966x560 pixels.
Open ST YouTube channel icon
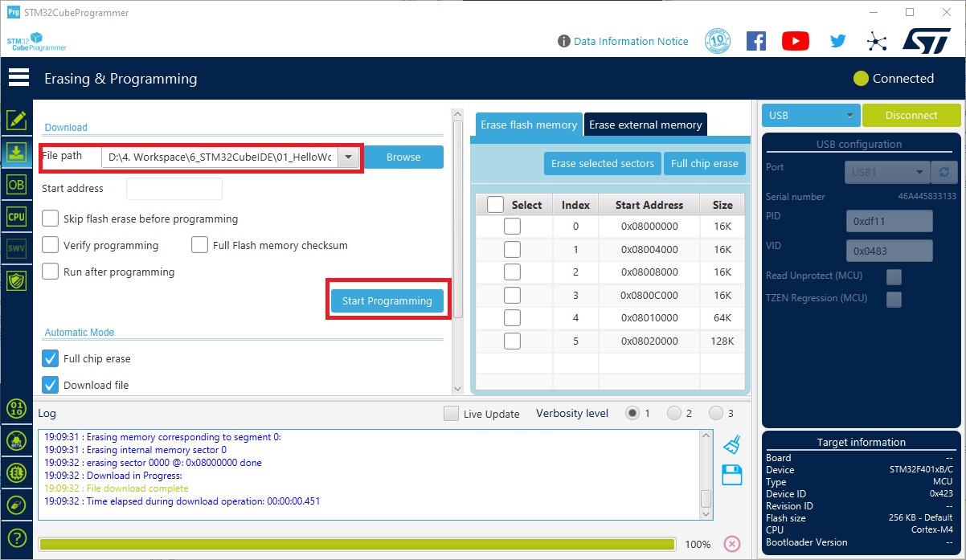(795, 41)
